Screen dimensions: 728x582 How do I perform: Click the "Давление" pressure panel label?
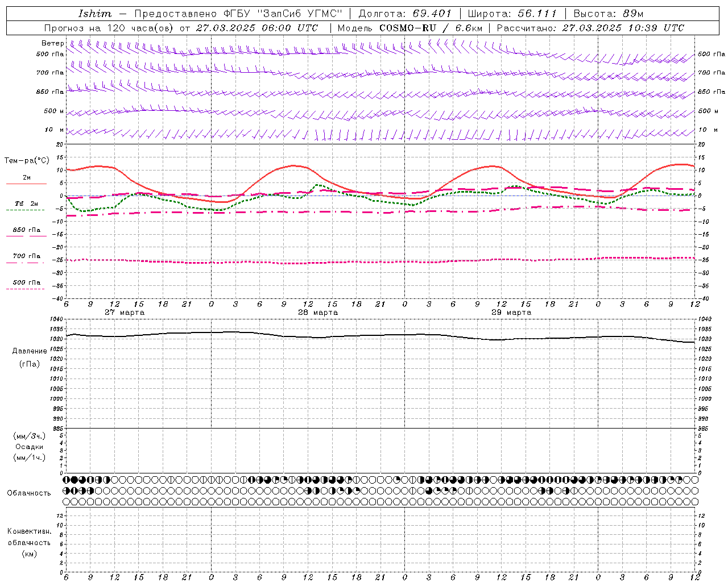coord(30,351)
